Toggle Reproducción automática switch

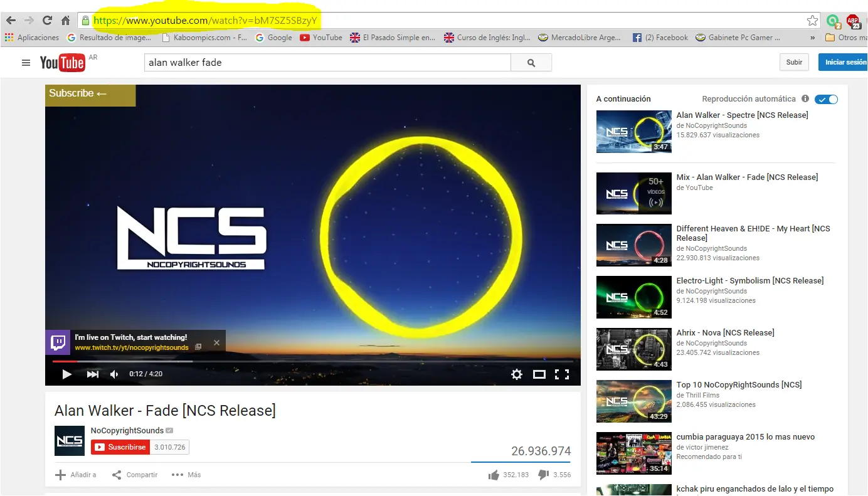pos(826,99)
